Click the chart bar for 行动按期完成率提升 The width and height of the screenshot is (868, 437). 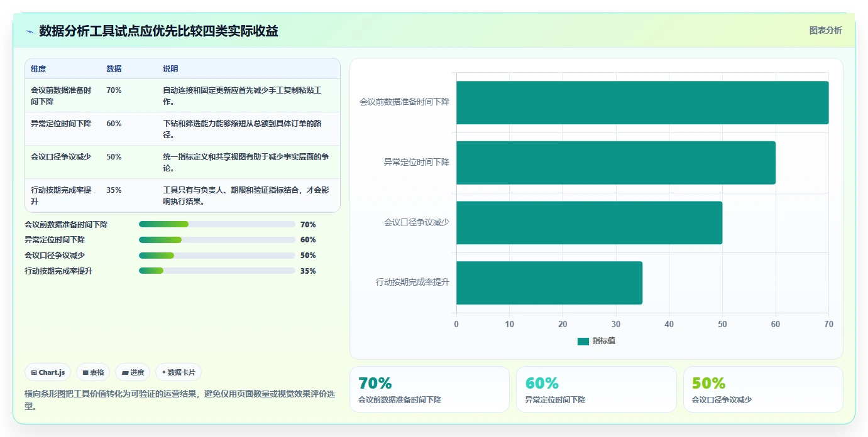[549, 283]
